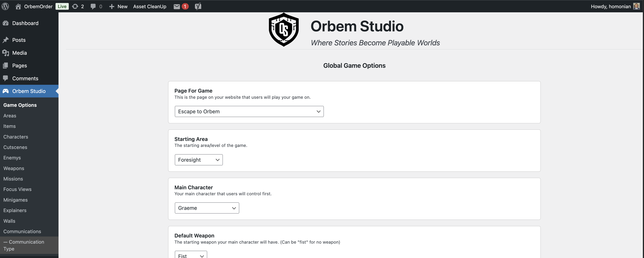Image resolution: width=644 pixels, height=258 pixels.
Task: Click the plus icon beside New
Action: tap(112, 6)
